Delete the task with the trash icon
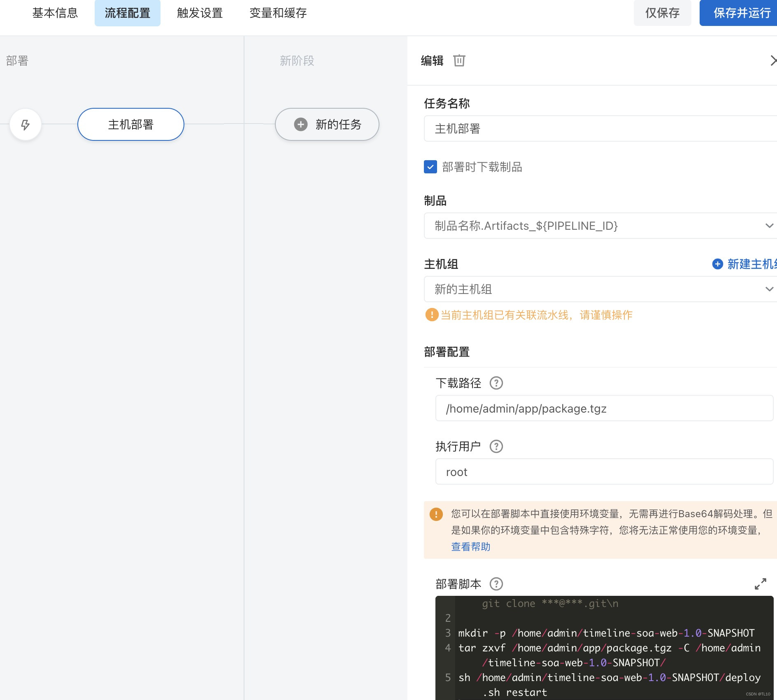 [459, 61]
